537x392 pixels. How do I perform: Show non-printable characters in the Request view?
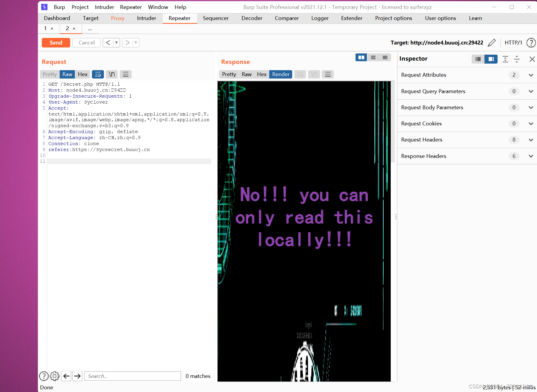(x=112, y=74)
